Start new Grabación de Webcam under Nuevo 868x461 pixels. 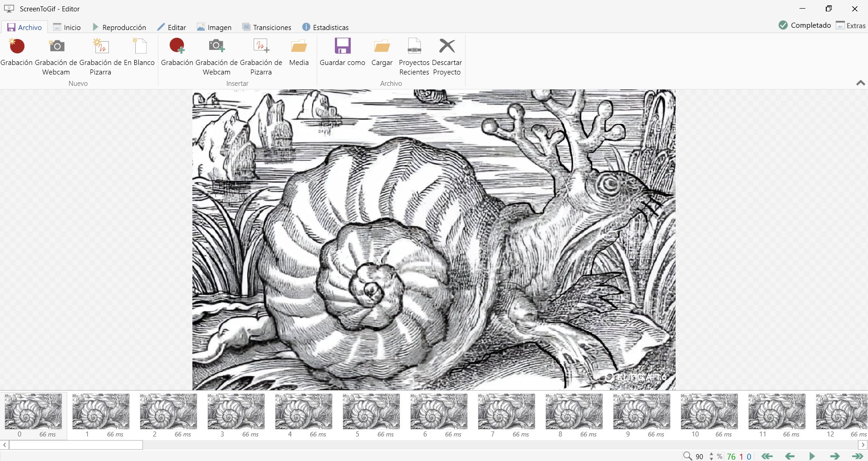(x=56, y=56)
